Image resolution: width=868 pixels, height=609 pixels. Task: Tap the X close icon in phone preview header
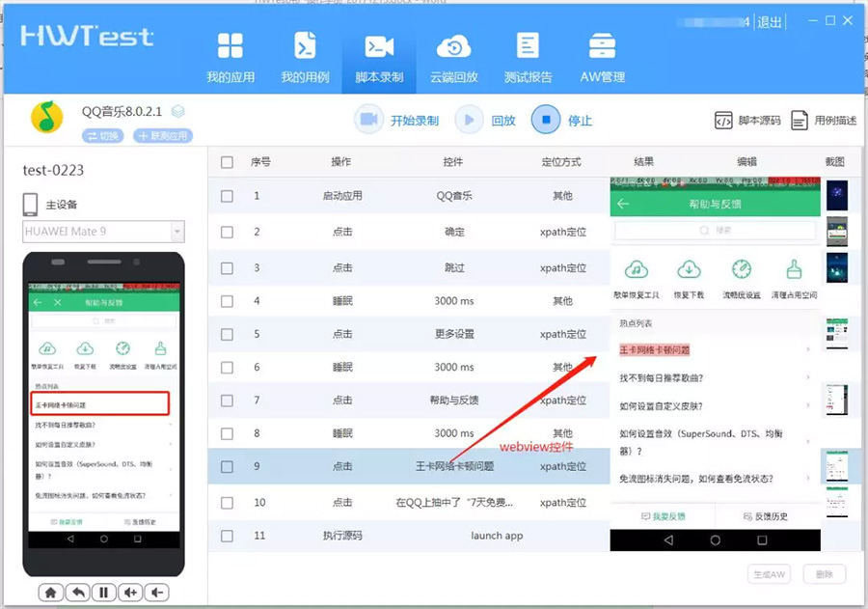click(x=58, y=302)
